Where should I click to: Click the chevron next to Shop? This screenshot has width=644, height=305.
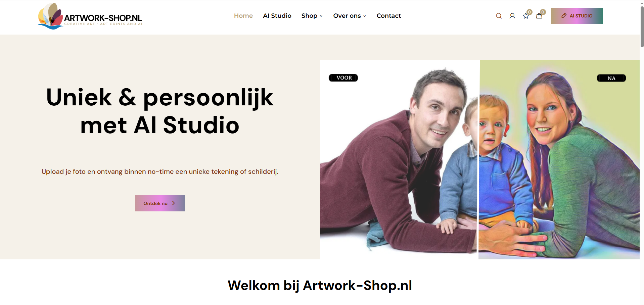pyautogui.click(x=321, y=16)
